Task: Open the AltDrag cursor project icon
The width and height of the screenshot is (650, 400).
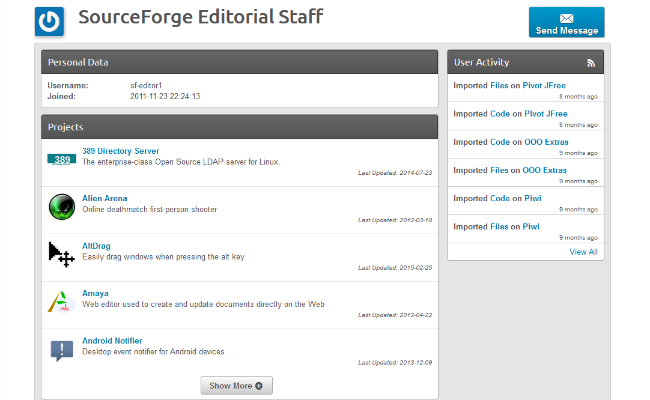Action: pos(62,254)
